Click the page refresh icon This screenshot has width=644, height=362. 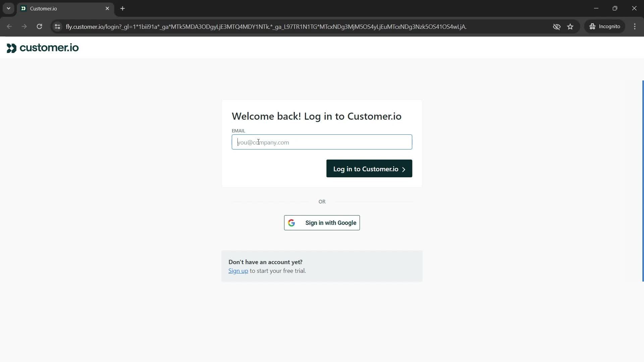(39, 26)
